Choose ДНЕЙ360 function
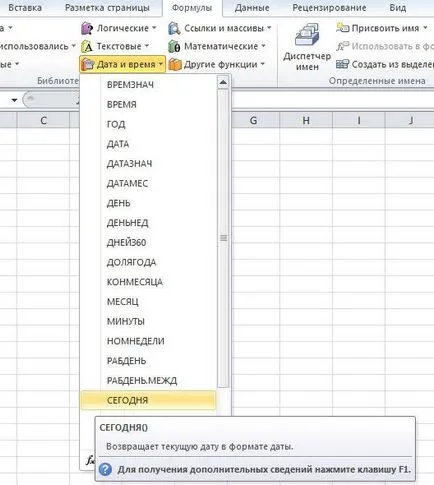 (x=149, y=242)
